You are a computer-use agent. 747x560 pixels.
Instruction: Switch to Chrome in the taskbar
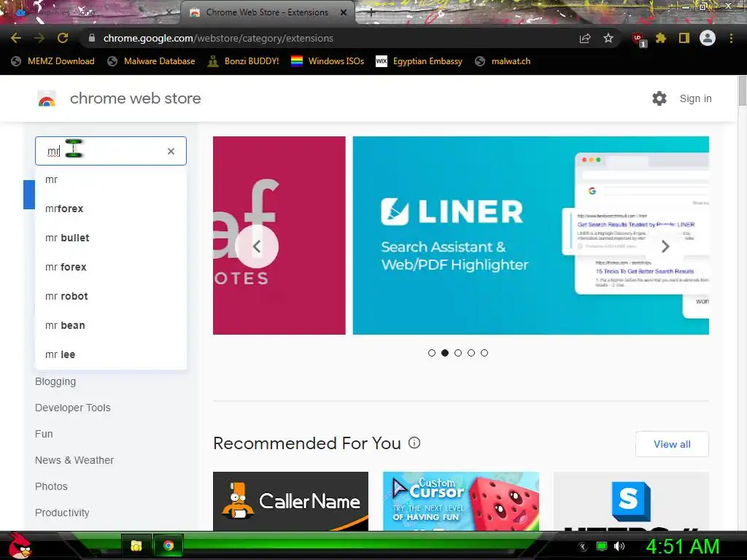coord(169,545)
